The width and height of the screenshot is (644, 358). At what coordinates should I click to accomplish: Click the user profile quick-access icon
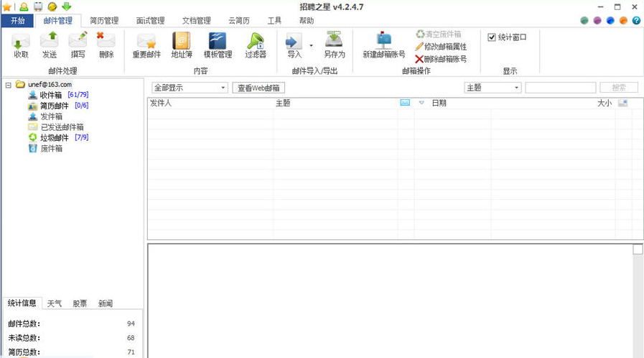(24, 6)
